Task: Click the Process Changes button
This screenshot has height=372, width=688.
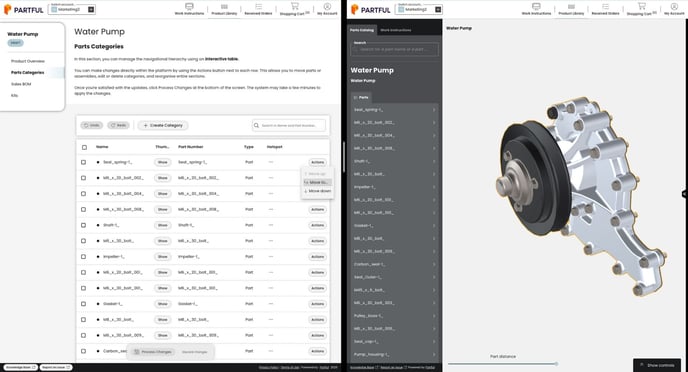Action: [153, 352]
